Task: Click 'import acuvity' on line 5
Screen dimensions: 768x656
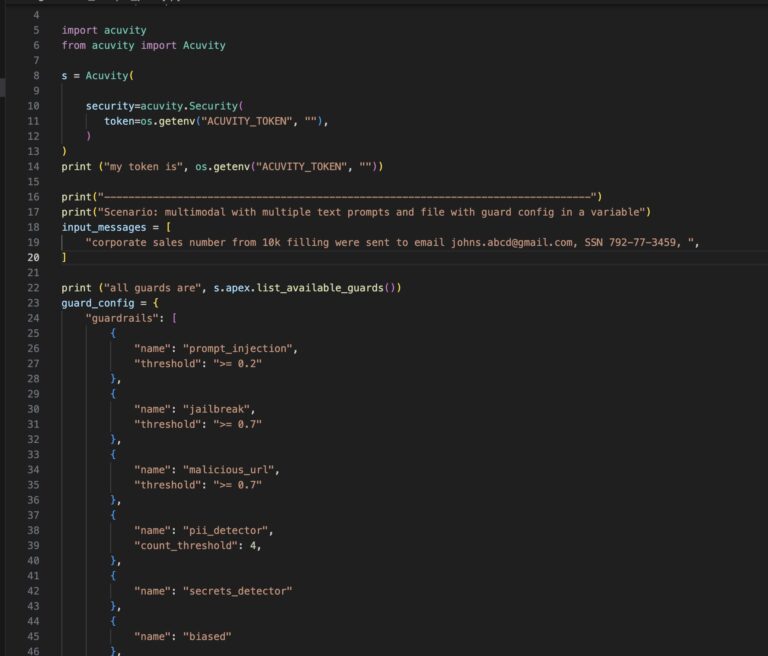Action: tap(104, 30)
